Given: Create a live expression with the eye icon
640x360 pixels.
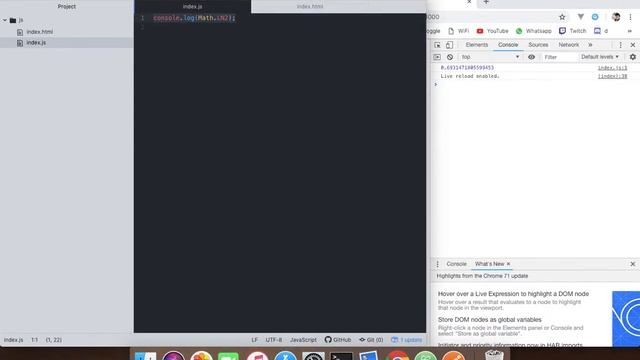Looking at the screenshot, I should tap(531, 57).
